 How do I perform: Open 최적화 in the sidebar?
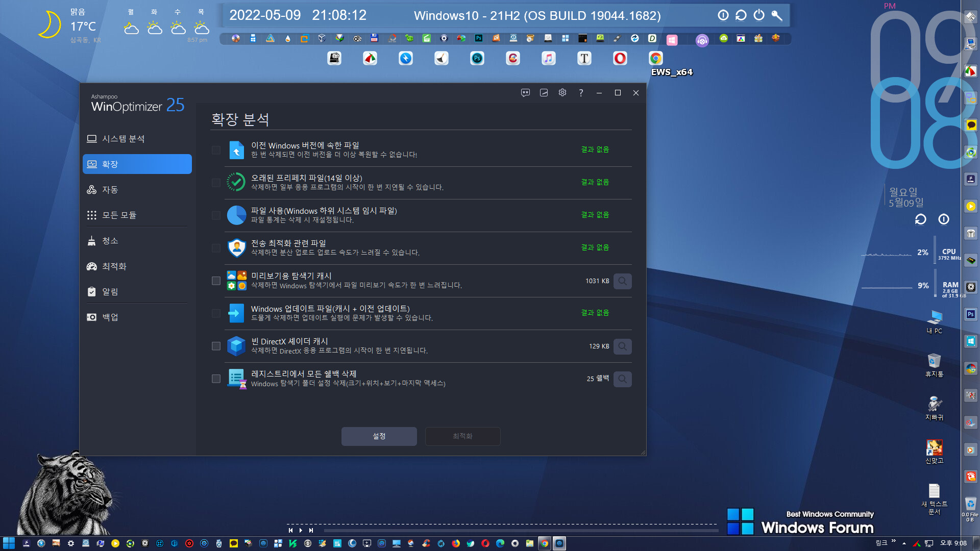click(x=137, y=266)
